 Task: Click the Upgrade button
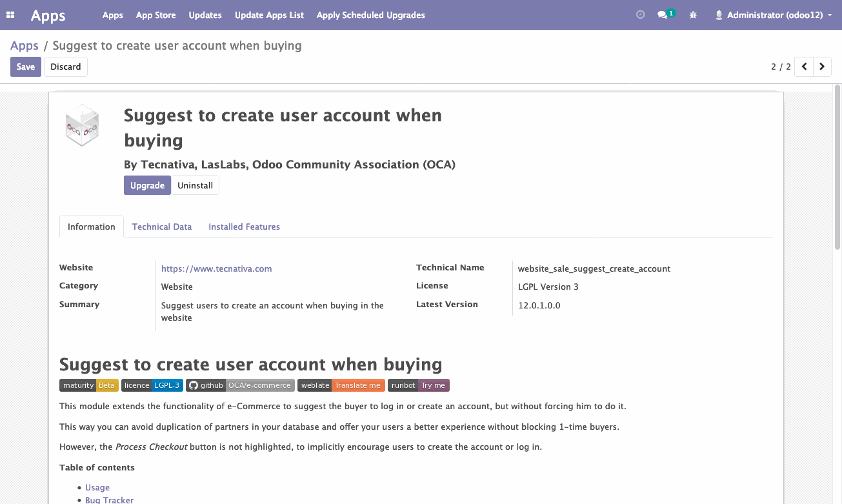(x=147, y=185)
